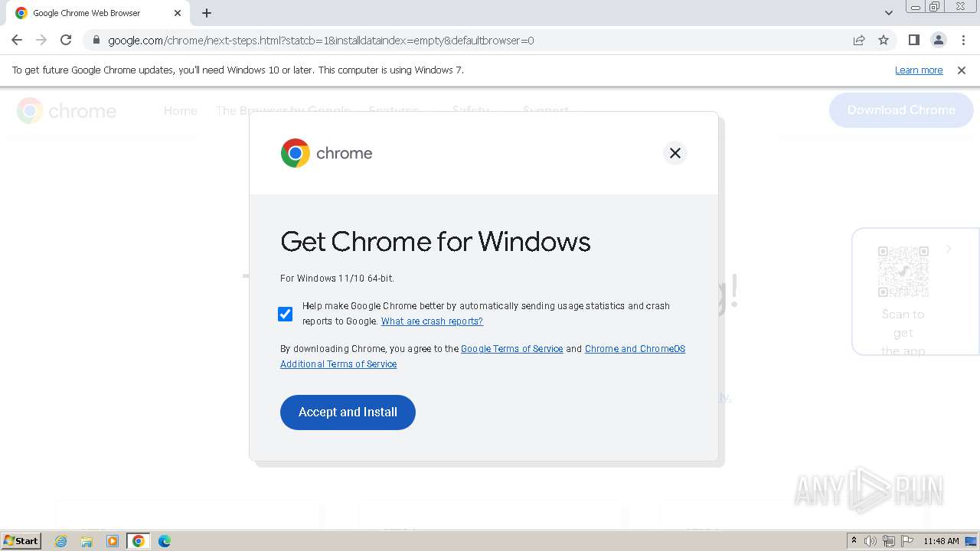This screenshot has height=551, width=980.
Task: Select Chrome icon in taskbar
Action: click(139, 541)
